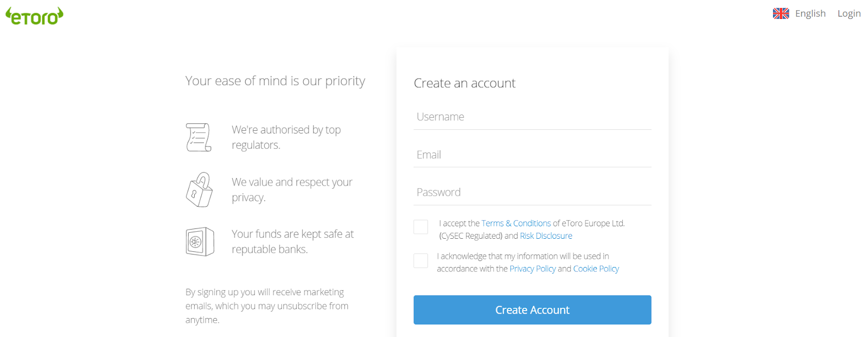Click 'We're authorised by top regulators' text
The width and height of the screenshot is (868, 337).
tap(286, 137)
